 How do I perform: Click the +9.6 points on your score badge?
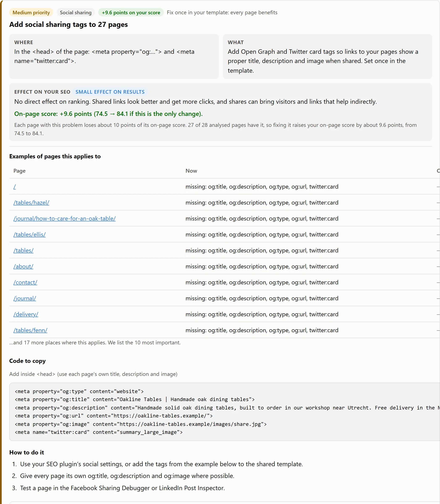click(131, 13)
